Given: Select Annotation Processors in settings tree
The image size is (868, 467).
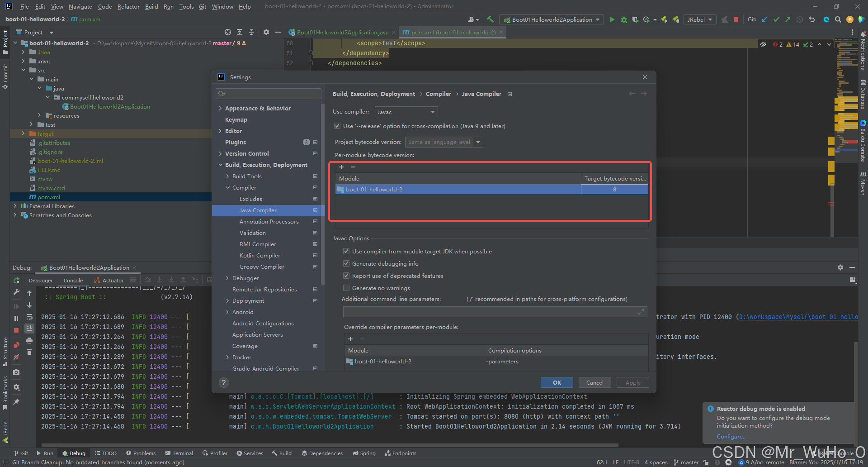Looking at the screenshot, I should [269, 222].
